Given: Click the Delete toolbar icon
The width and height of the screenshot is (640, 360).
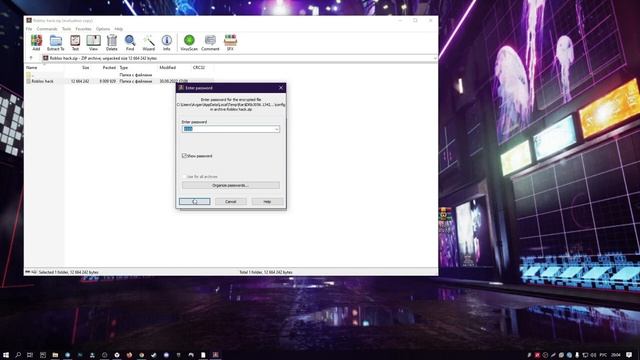Looking at the screenshot, I should point(111,42).
